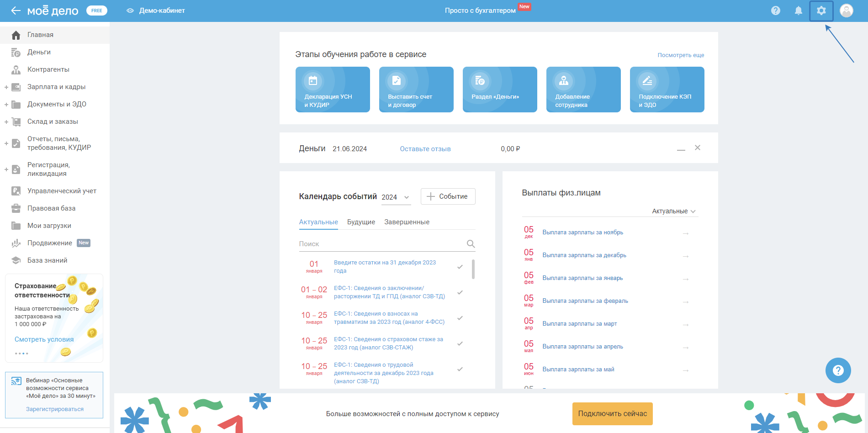Click Подключить сейчас button
Screen dimensions: 868x433
pyautogui.click(x=613, y=414)
